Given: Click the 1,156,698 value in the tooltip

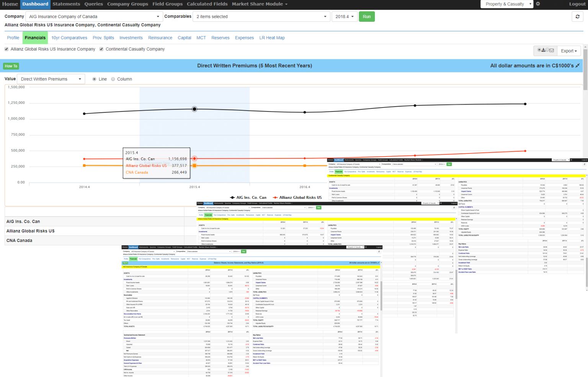Looking at the screenshot, I should [x=178, y=159].
